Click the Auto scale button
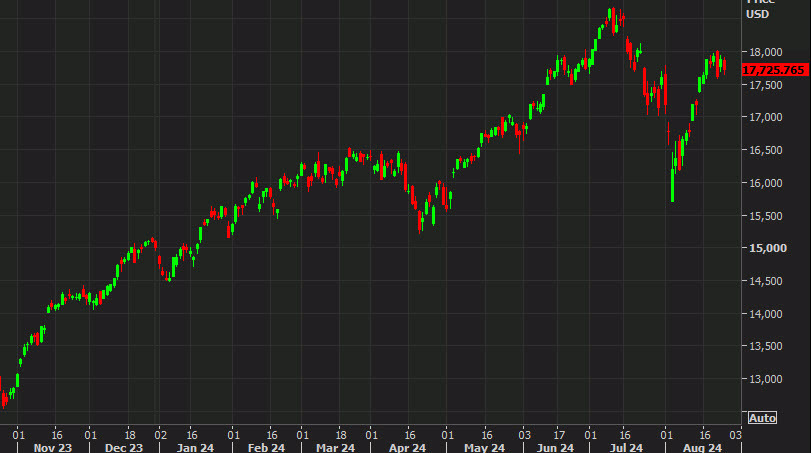Viewport: 811px width, 453px height. tap(762, 418)
